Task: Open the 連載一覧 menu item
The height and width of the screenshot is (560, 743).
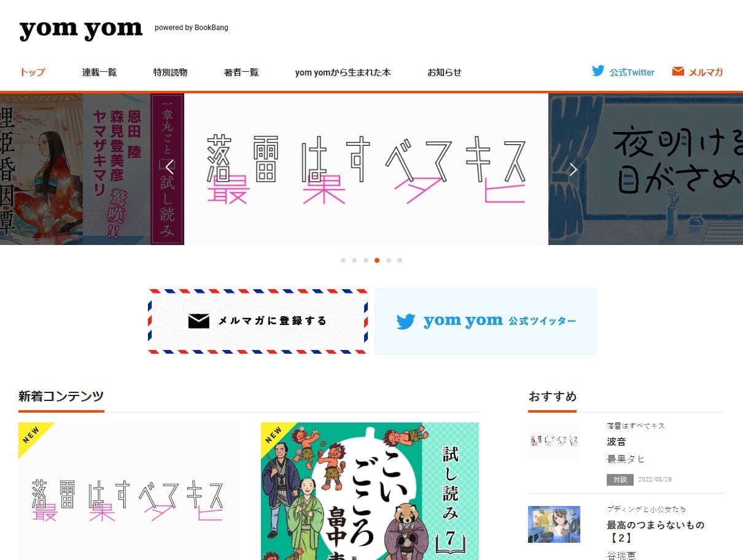Action: click(99, 72)
